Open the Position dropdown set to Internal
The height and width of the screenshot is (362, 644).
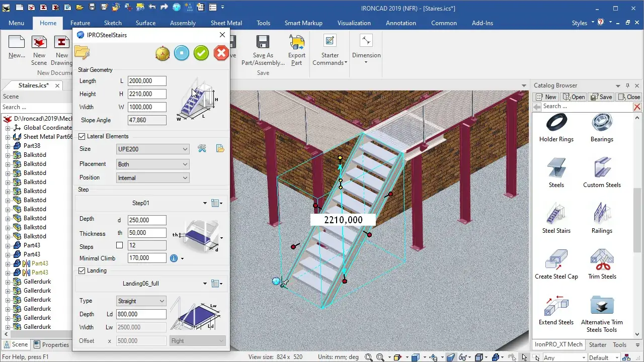153,178
